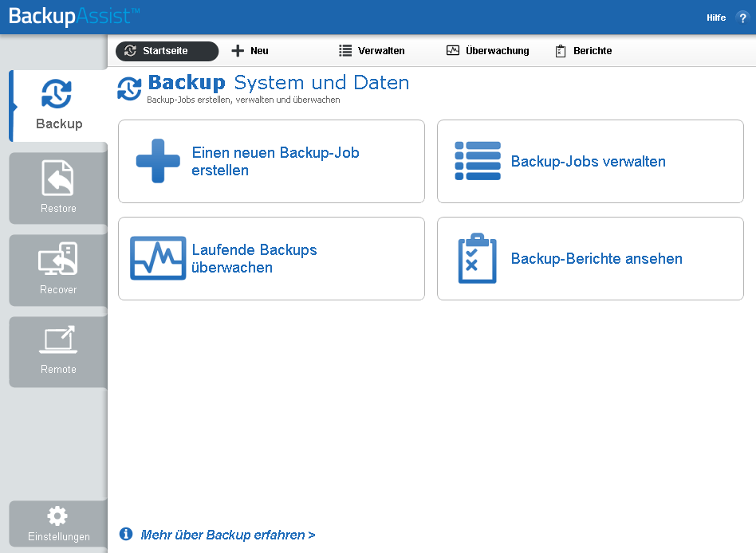
Task: Click Backup-Berichte ansehen text
Action: coord(597,259)
